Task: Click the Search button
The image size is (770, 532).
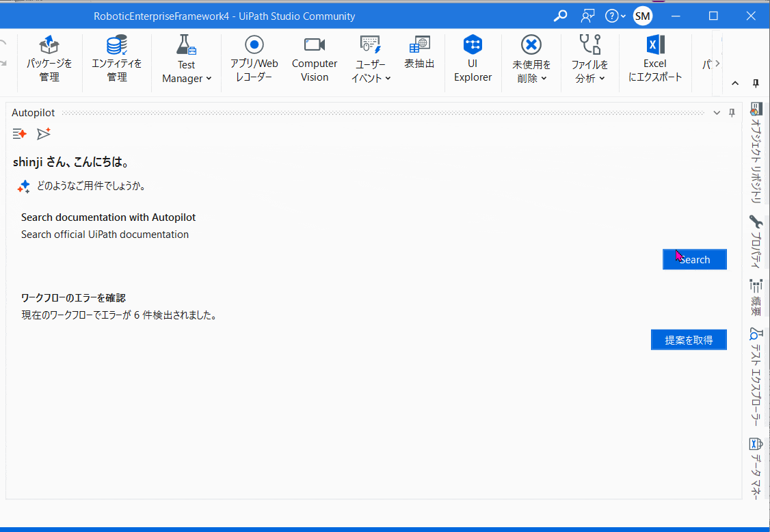Action: [694, 259]
